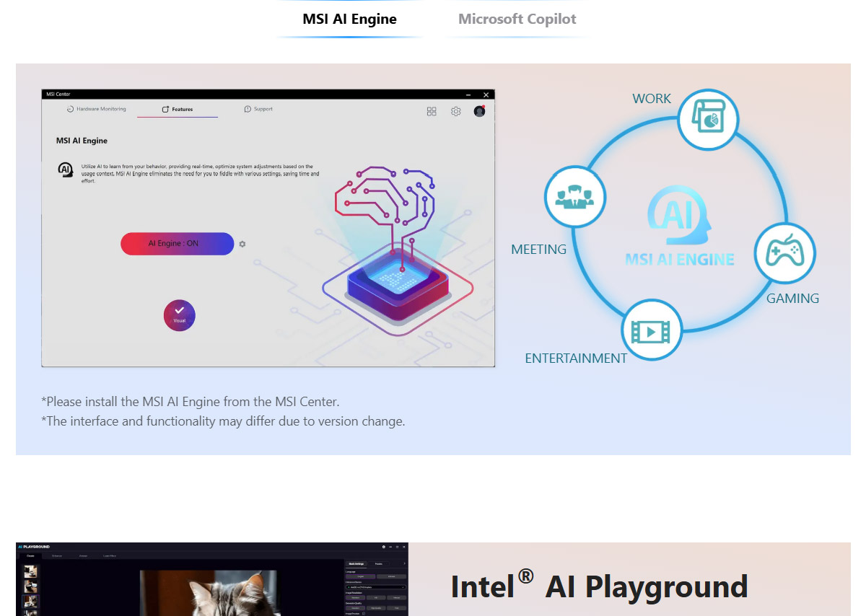Click the GAMING controller icon
The height and width of the screenshot is (616, 866).
pyautogui.click(x=785, y=253)
